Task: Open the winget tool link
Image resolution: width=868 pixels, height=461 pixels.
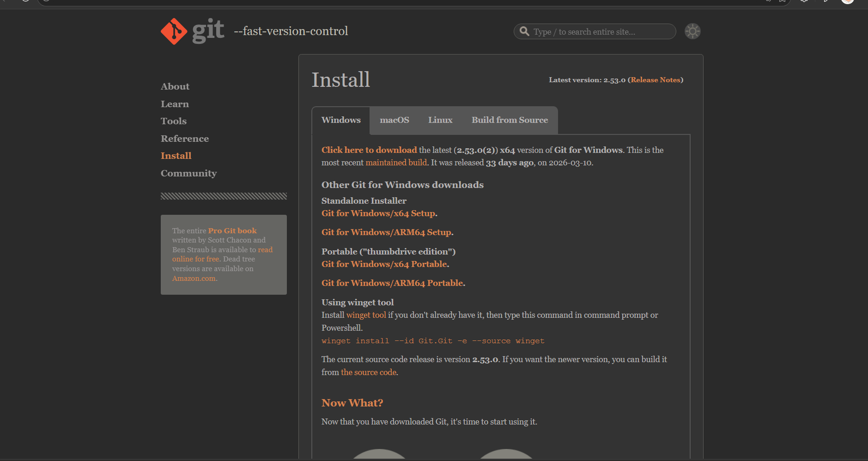Action: 366,315
